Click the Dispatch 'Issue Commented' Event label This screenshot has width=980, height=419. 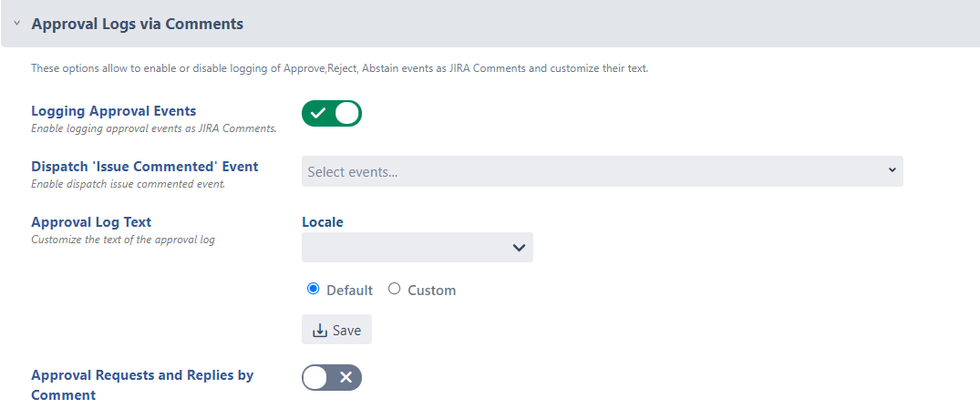point(144,167)
